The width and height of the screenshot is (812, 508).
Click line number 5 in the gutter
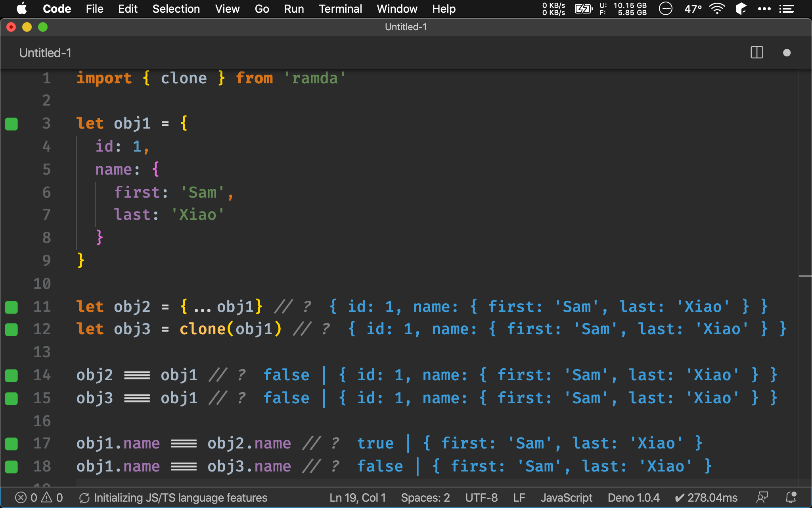coord(47,169)
